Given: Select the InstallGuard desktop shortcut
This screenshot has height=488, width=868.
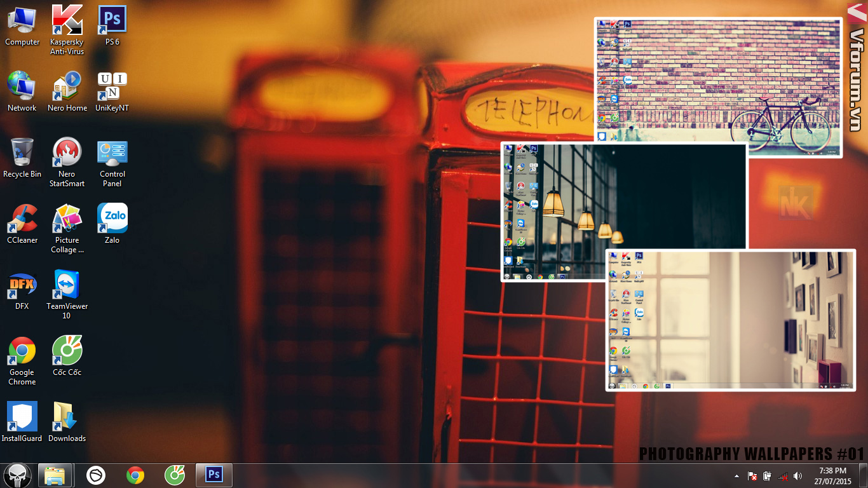Looking at the screenshot, I should (x=22, y=423).
